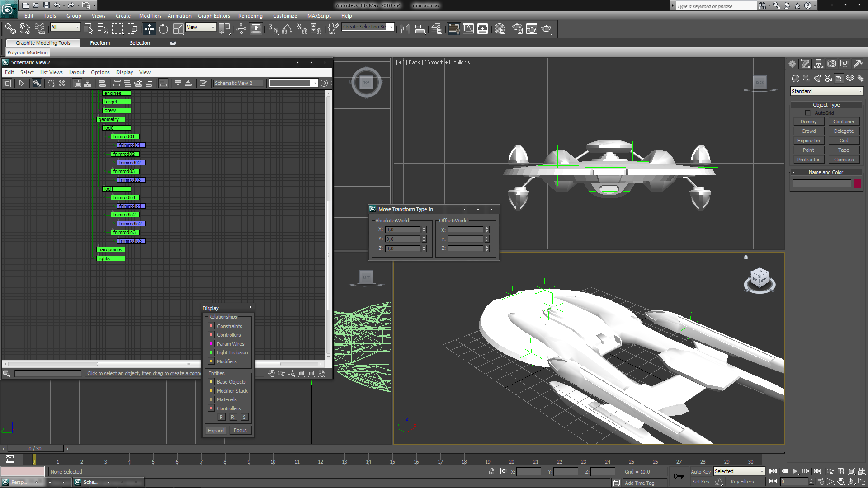Activate the Select and Move tool
868x488 pixels.
coord(149,29)
